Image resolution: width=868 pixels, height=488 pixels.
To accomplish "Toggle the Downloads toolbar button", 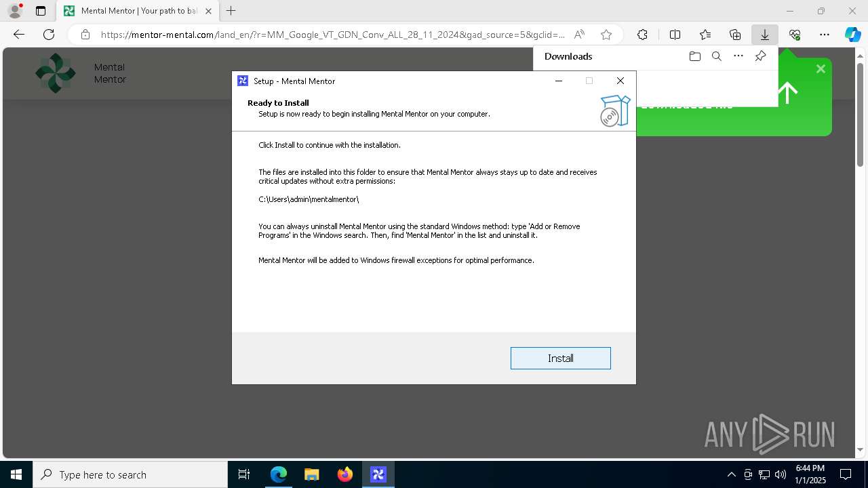I will click(x=765, y=35).
